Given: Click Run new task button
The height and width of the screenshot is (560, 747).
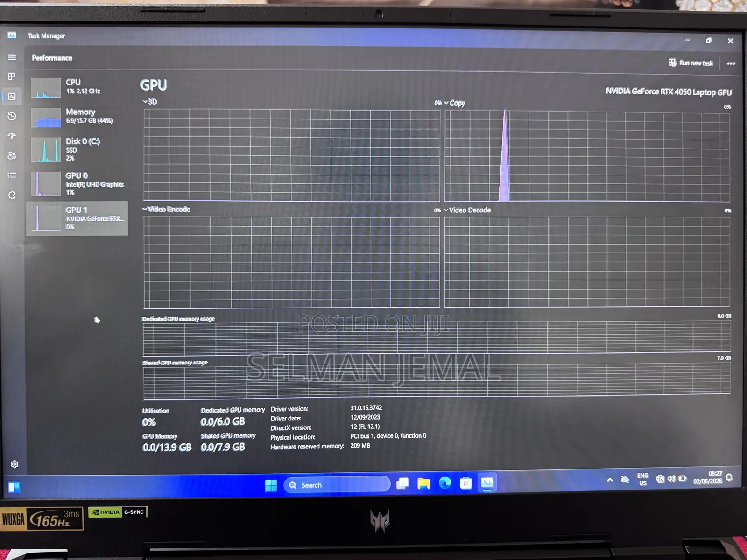Looking at the screenshot, I should pos(691,63).
